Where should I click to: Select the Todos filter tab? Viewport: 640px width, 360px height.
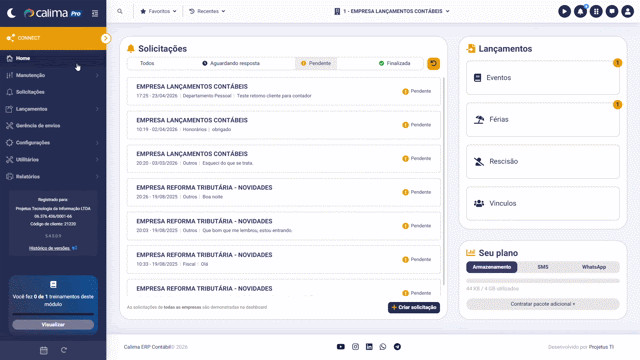point(147,63)
